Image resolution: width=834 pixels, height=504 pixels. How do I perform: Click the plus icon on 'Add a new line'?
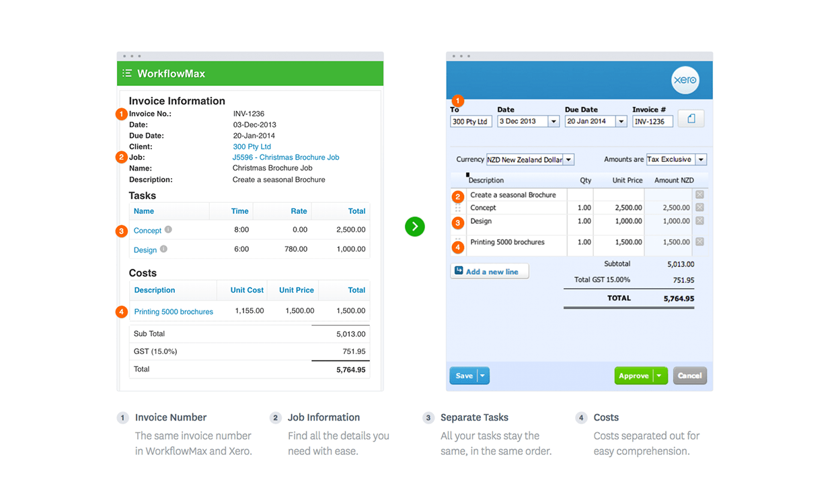[x=459, y=271]
